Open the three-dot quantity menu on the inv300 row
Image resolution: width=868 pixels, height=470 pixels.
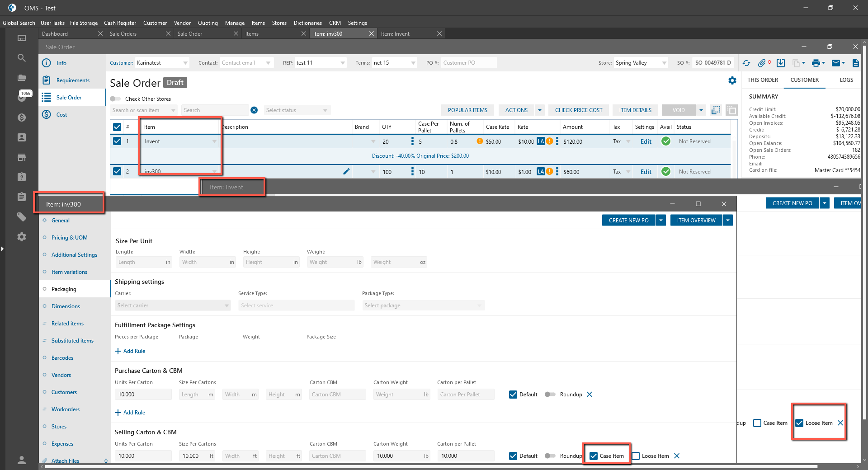[412, 171]
